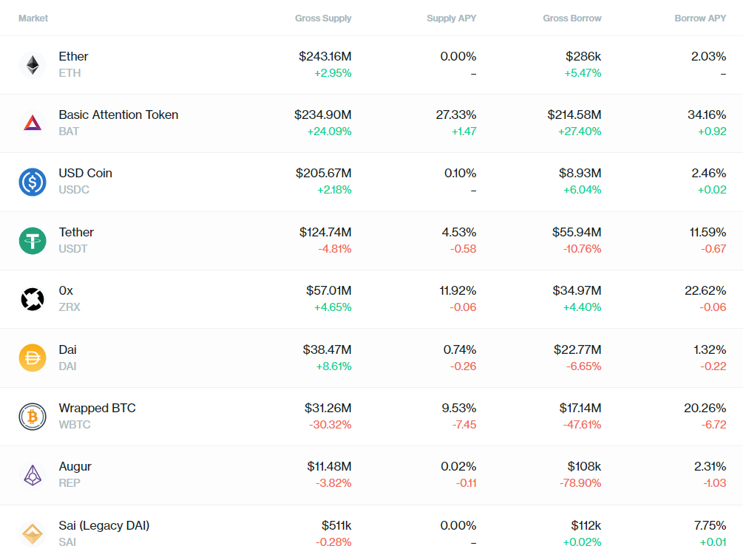Image resolution: width=743 pixels, height=560 pixels.
Task: Click the Tether green T icon
Action: (33, 240)
